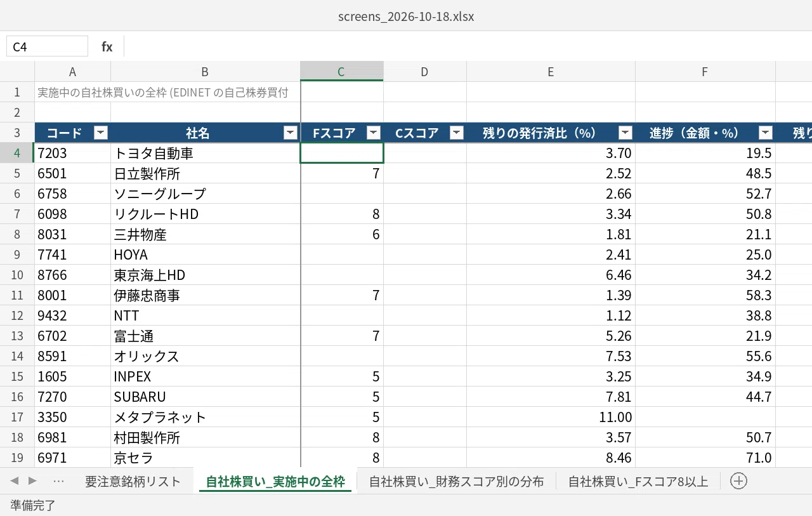Click the cell containing トヨタ自動車
812x516 pixels.
coord(206,153)
